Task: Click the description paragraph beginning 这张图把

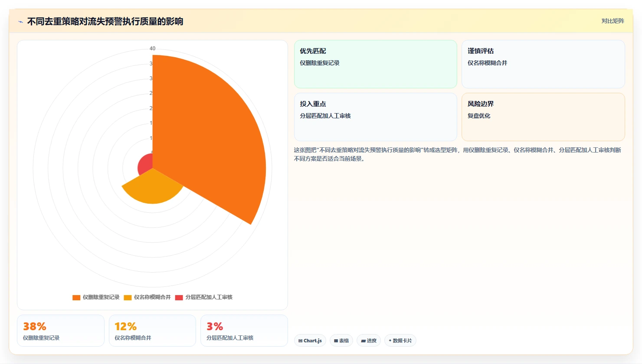Action: coord(458,154)
